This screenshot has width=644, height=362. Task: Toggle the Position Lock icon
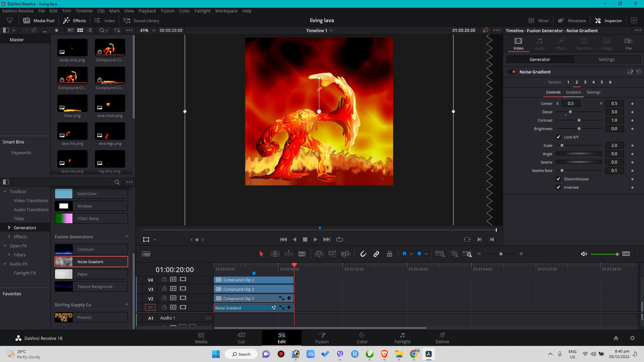pyautogui.click(x=389, y=254)
